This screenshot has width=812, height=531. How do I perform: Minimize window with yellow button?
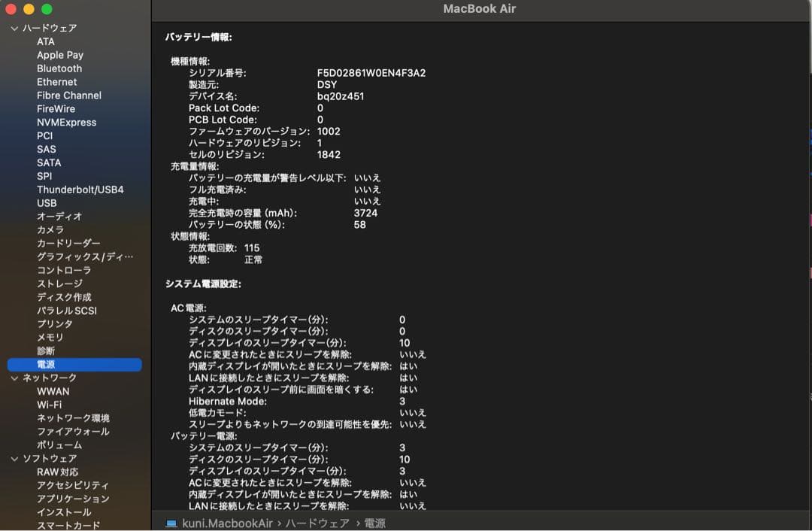[x=29, y=9]
